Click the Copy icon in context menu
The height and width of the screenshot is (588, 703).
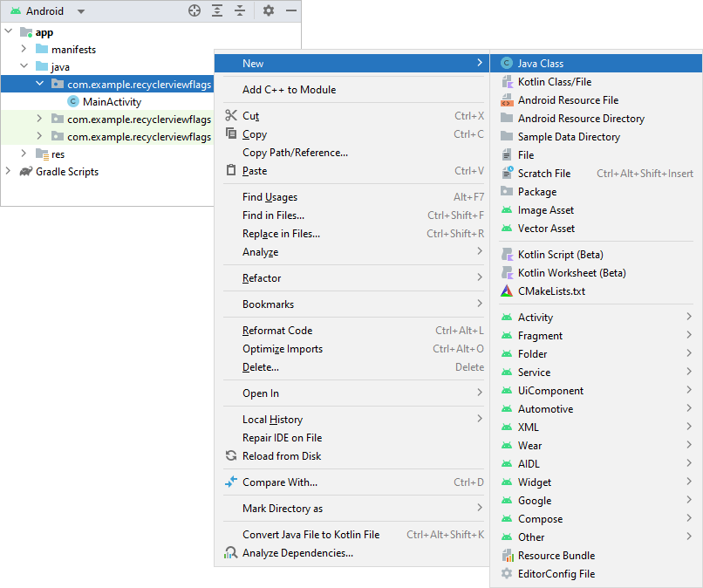231,133
